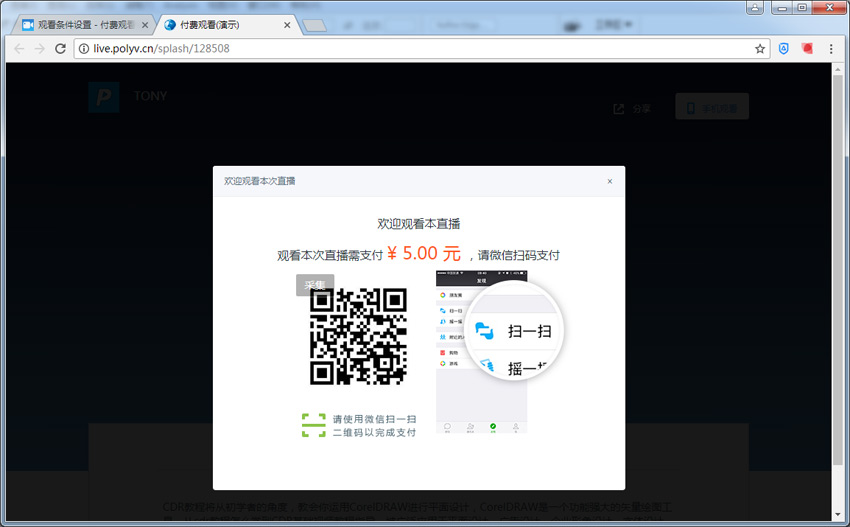The image size is (850, 527).
Task: Reload the page with the refresh icon
Action: (x=61, y=48)
